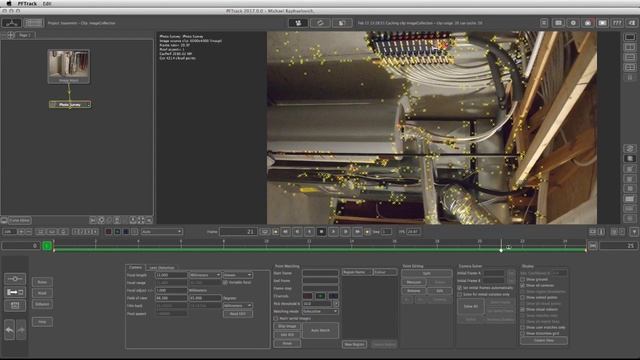Click the Region Name column header
Screen dimensions: 640x360
357,272
